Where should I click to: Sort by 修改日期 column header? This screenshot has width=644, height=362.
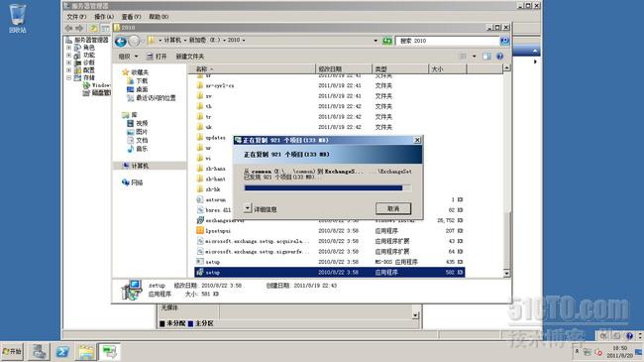tap(344, 69)
